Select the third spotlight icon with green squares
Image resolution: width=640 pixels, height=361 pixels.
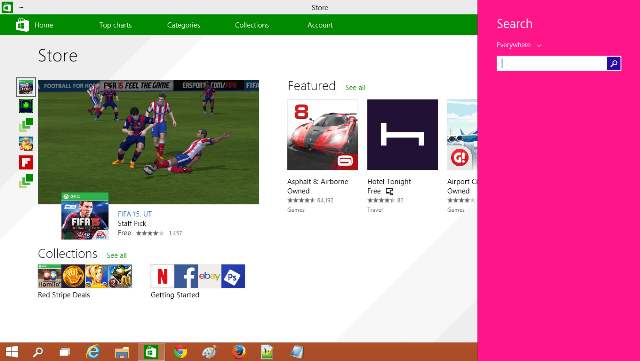tap(26, 125)
